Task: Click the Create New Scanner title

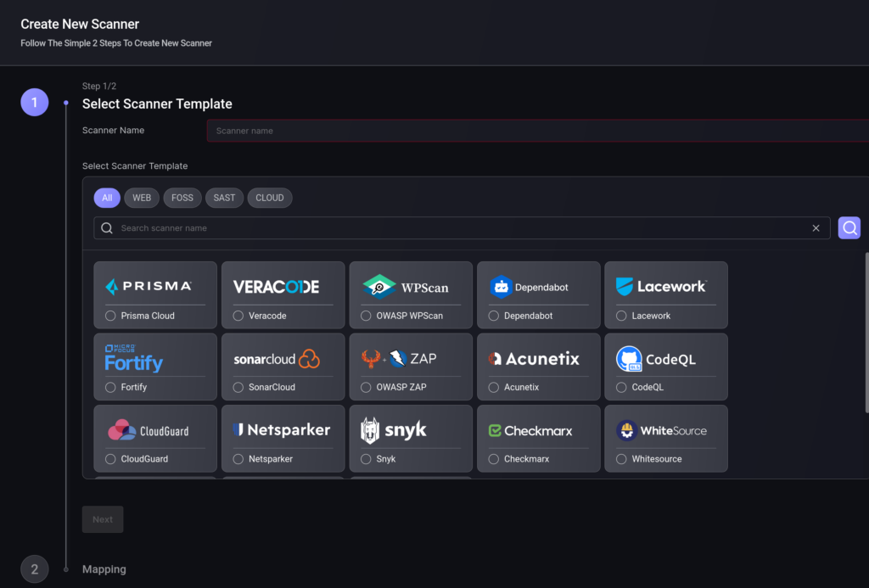Action: (80, 24)
